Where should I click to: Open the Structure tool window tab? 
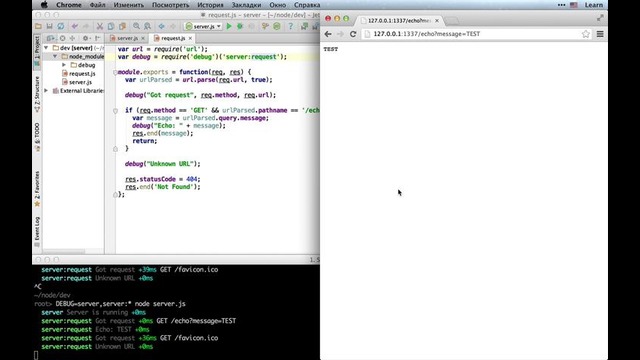coord(37,94)
